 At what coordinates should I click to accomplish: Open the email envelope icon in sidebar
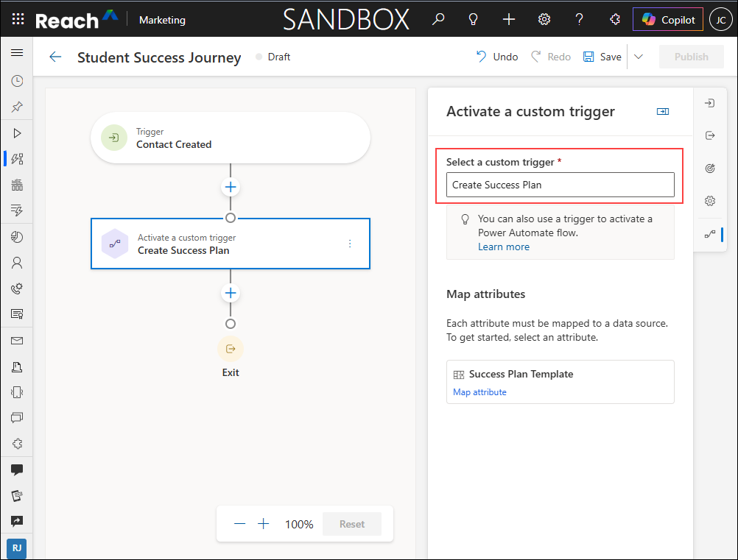(x=17, y=341)
